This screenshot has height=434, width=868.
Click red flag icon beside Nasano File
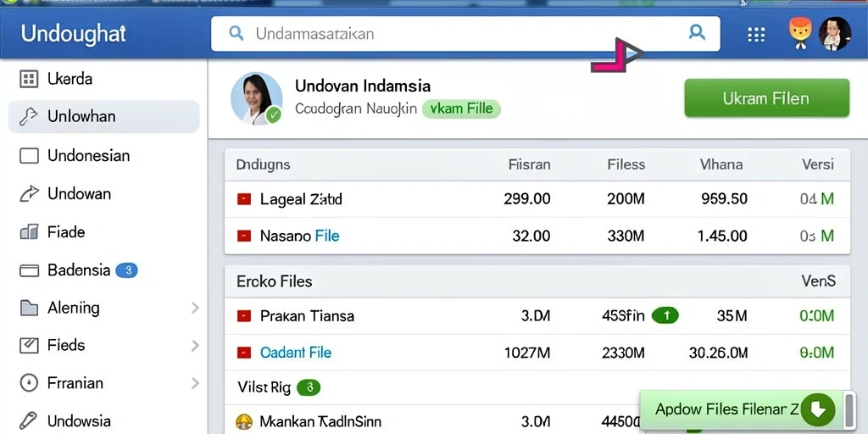(x=244, y=236)
